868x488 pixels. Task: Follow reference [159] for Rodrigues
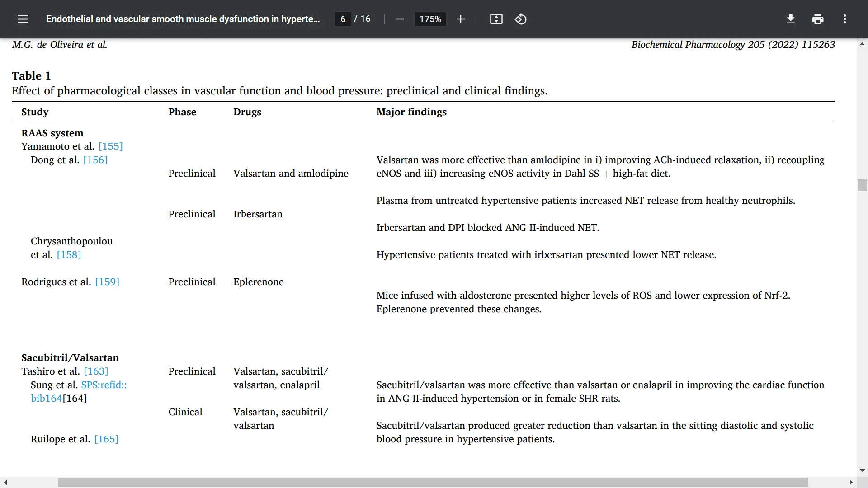[107, 282]
